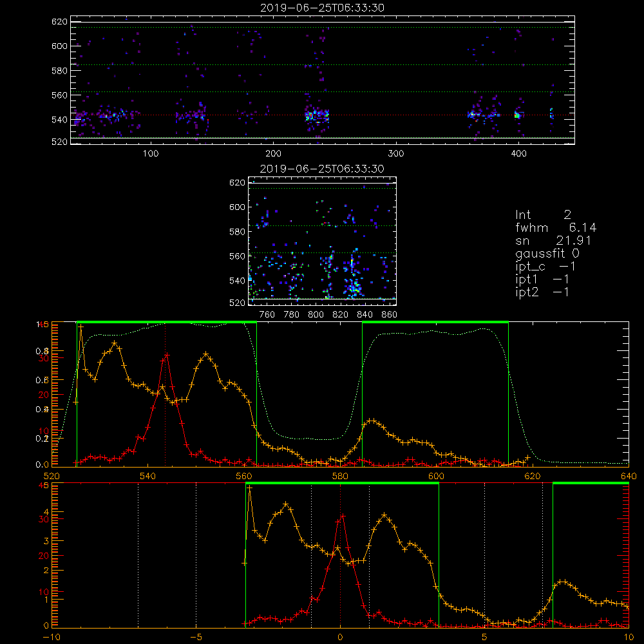This screenshot has width=644, height=644.
Task: Click the 'ipt_c -1' value
Action: (x=545, y=267)
